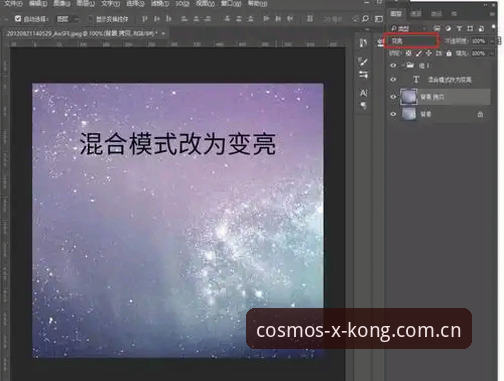
Task: Open the auto-select 图层 target dropdown
Action: click(x=68, y=19)
